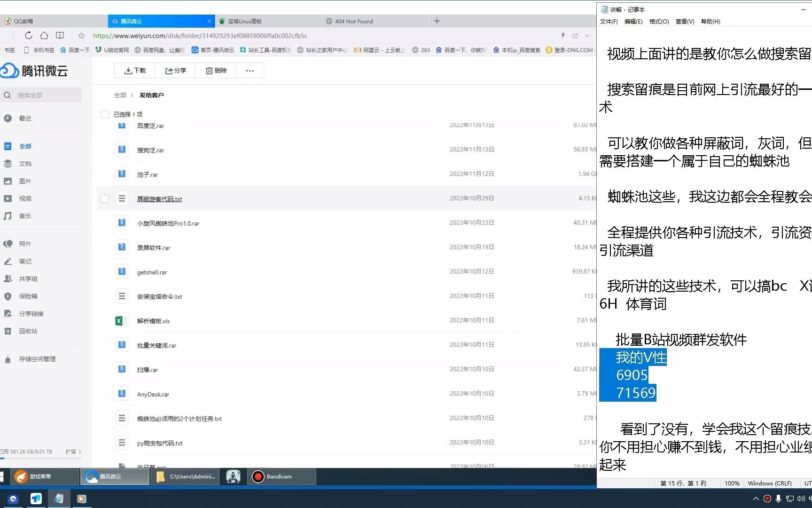Open the more options ellipsis button

tap(250, 71)
